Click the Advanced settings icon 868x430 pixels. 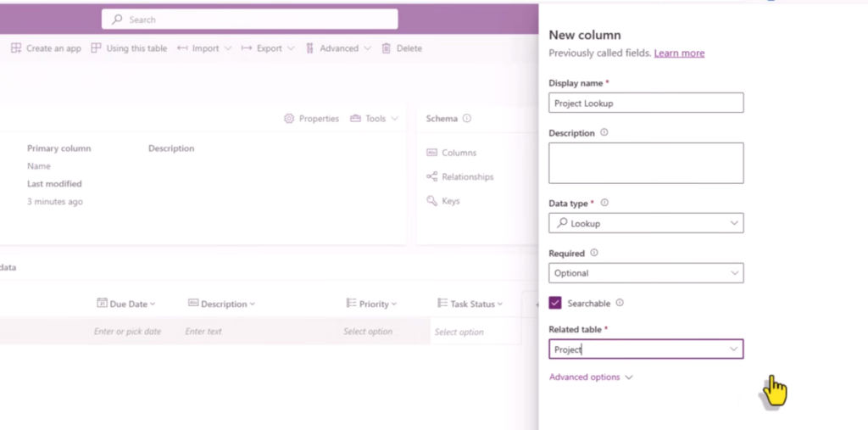[310, 48]
